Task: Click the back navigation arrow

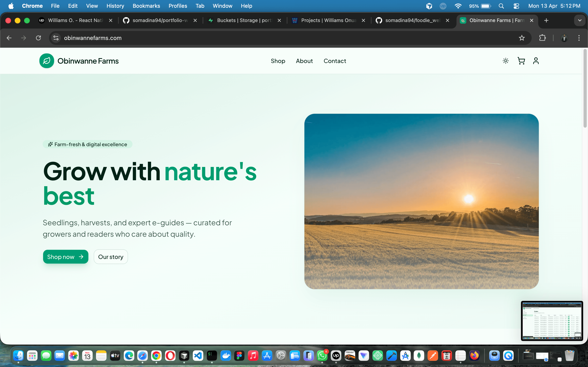Action: pyautogui.click(x=9, y=38)
